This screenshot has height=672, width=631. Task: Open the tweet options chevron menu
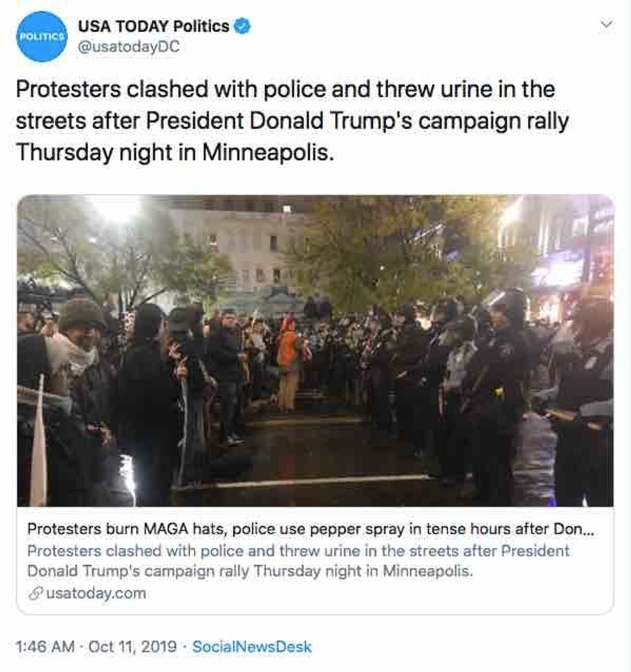(x=606, y=24)
